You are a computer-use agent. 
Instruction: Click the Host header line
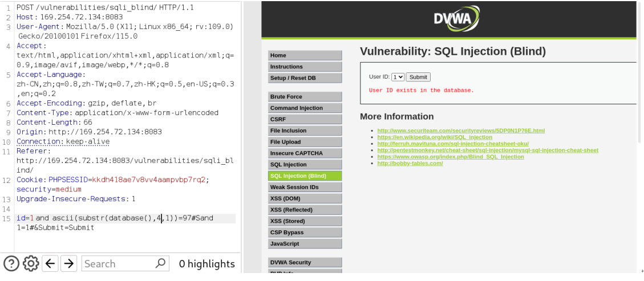click(70, 17)
